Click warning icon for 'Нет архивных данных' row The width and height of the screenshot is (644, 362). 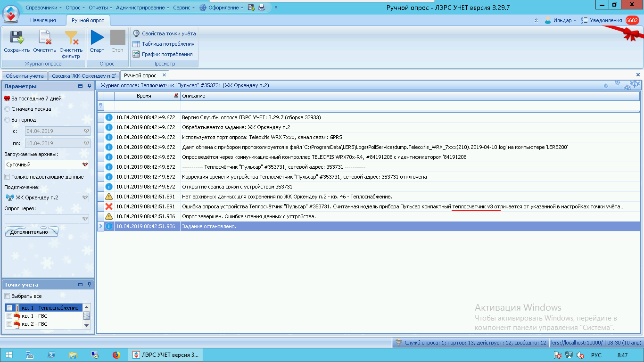click(109, 197)
